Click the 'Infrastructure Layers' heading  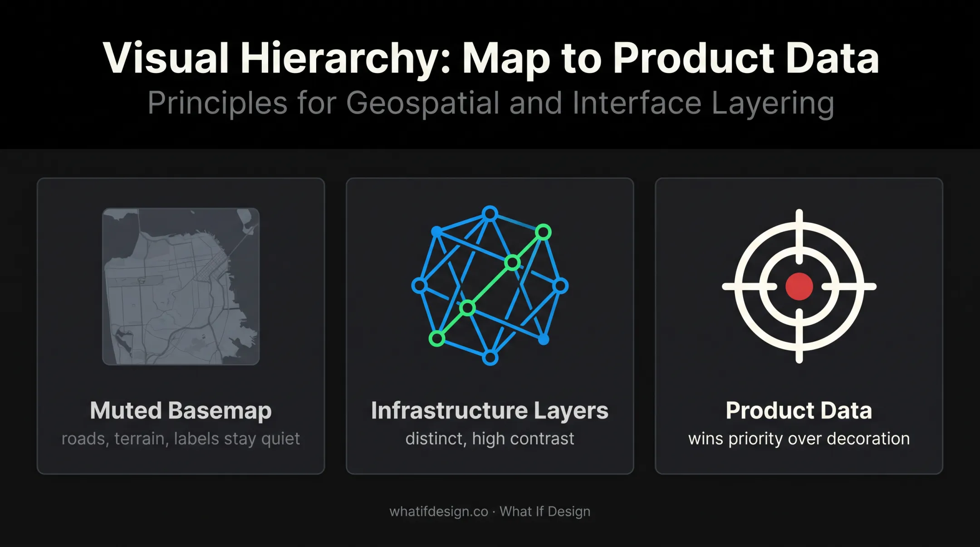(490, 410)
